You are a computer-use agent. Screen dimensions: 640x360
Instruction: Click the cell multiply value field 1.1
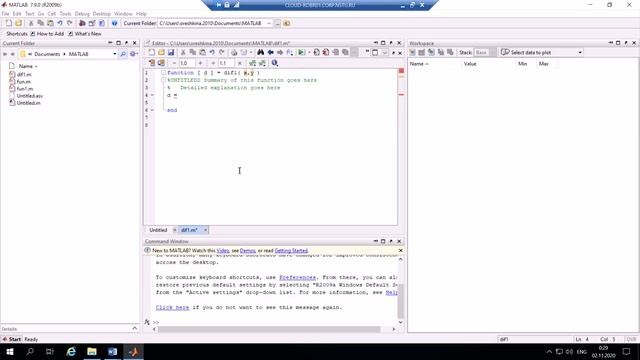226,63
